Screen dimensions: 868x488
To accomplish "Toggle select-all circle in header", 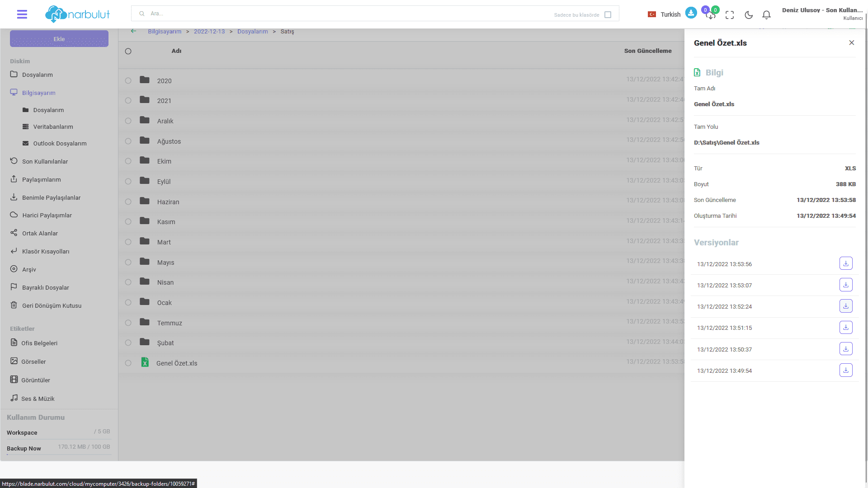I will point(128,51).
